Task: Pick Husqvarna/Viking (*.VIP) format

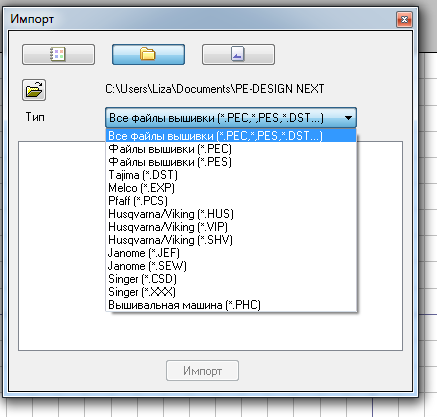Action: tap(231, 227)
